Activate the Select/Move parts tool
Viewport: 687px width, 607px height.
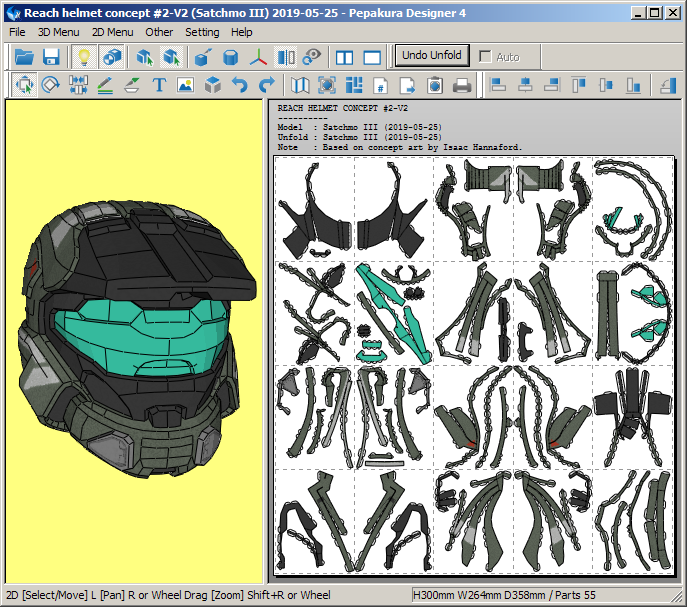(x=25, y=85)
